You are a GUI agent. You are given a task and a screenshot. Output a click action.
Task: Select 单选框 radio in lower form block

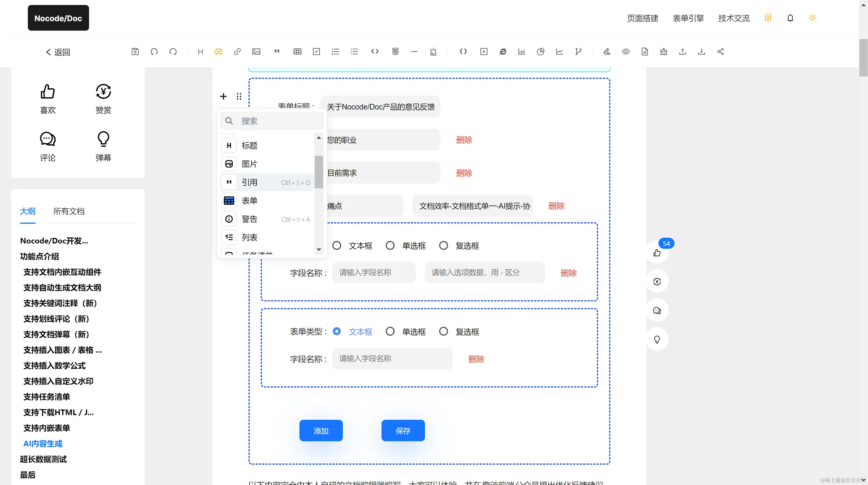click(x=390, y=332)
